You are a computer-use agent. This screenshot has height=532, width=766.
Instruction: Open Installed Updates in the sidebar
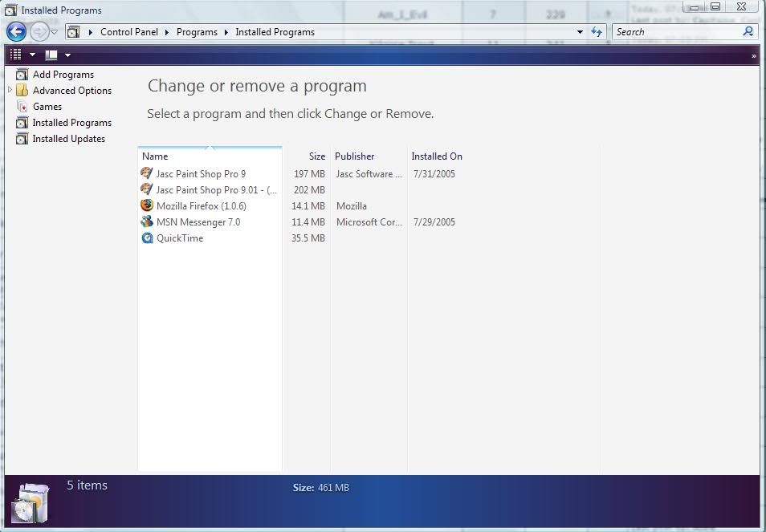point(69,139)
